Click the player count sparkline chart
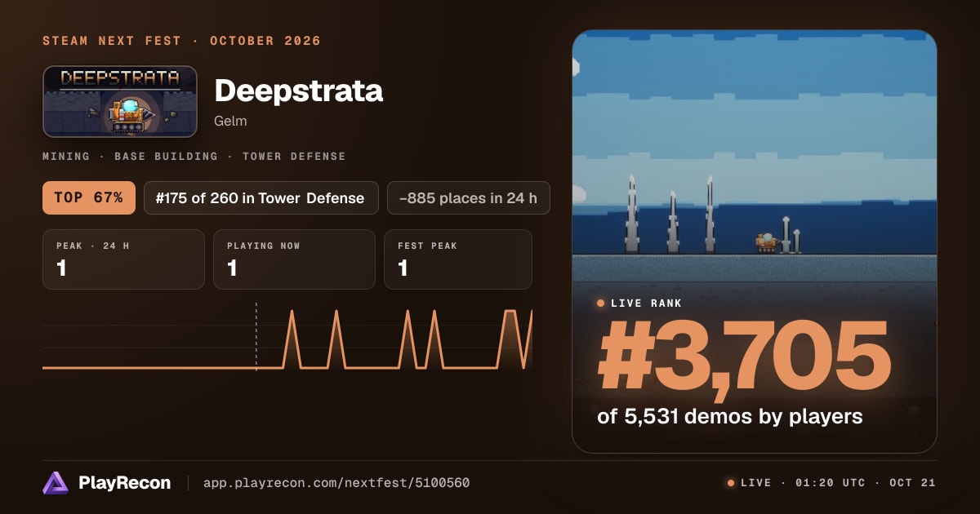The height and width of the screenshot is (514, 980). pyautogui.click(x=287, y=337)
